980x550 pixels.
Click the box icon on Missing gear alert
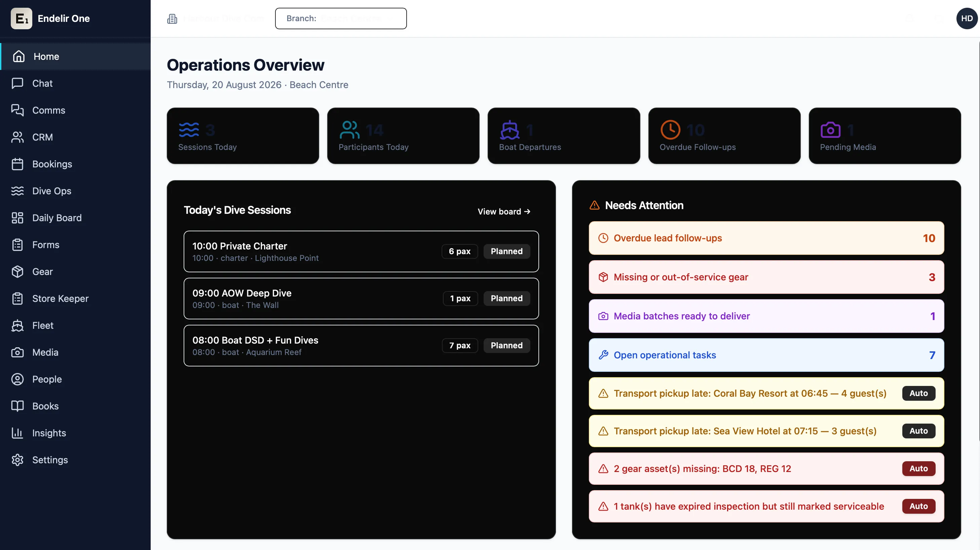[603, 277]
